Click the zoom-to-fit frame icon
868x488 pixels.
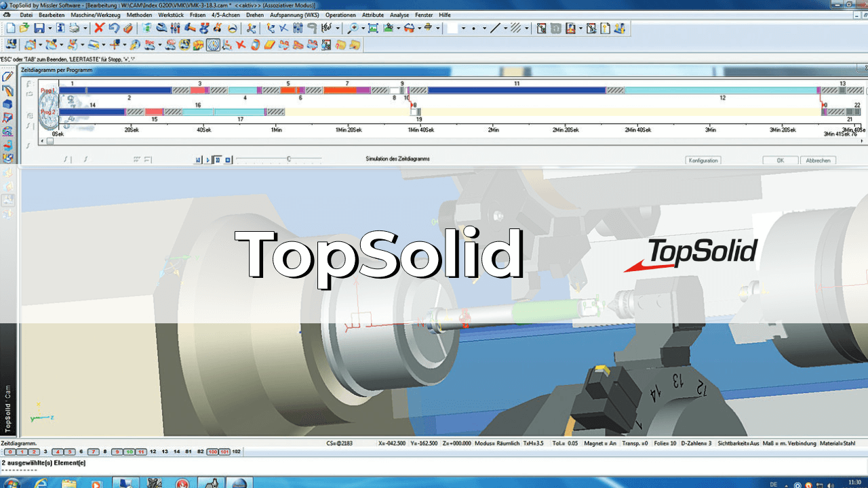[x=372, y=28]
